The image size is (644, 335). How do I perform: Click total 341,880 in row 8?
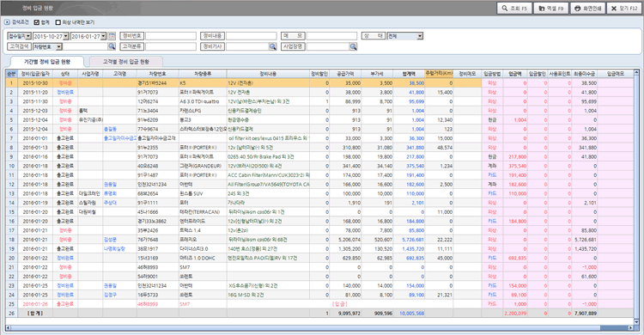[416, 148]
